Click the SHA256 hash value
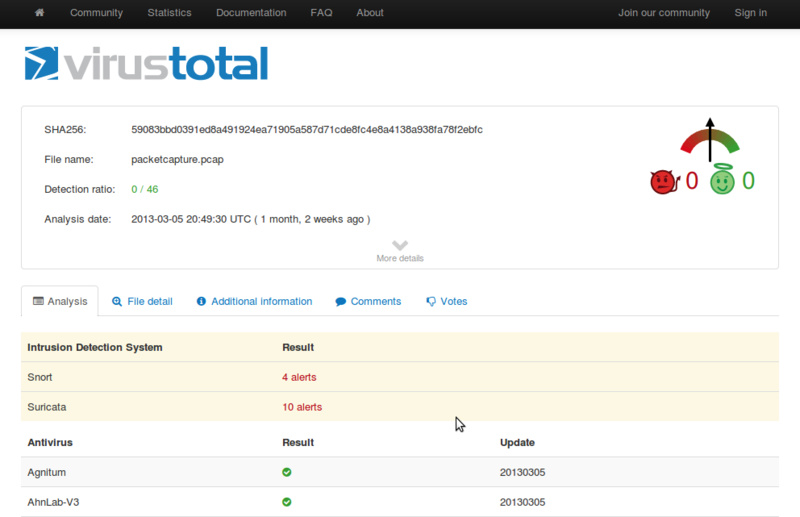The height and width of the screenshot is (517, 800). pos(307,130)
